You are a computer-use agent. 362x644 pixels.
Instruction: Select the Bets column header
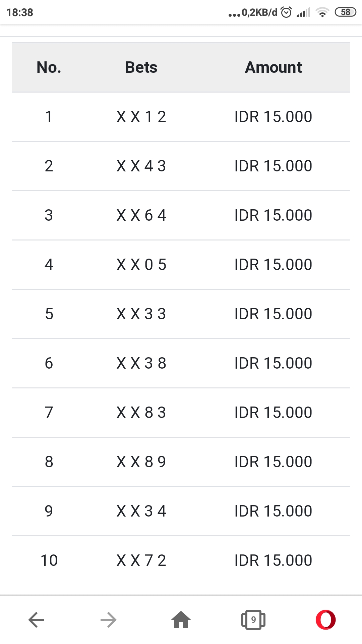[141, 67]
